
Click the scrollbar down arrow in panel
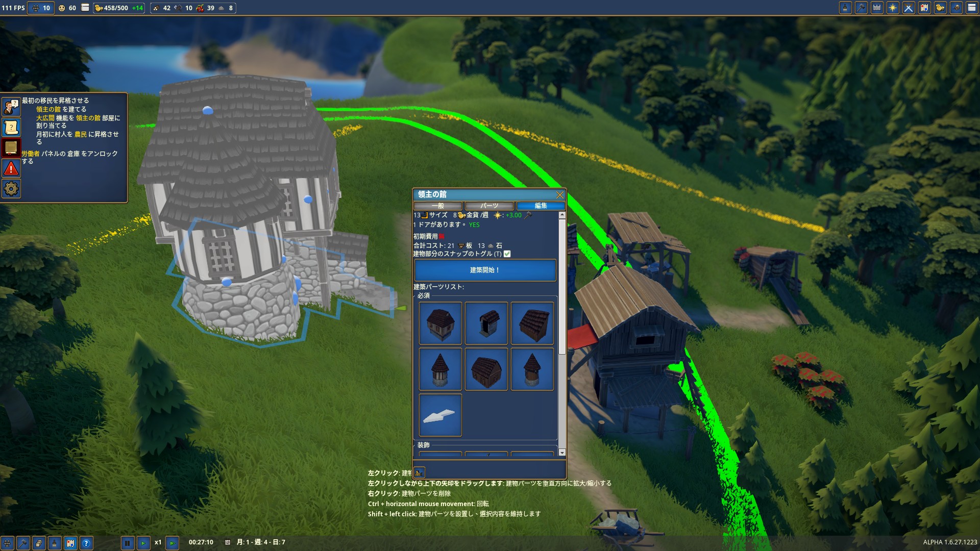pyautogui.click(x=562, y=453)
